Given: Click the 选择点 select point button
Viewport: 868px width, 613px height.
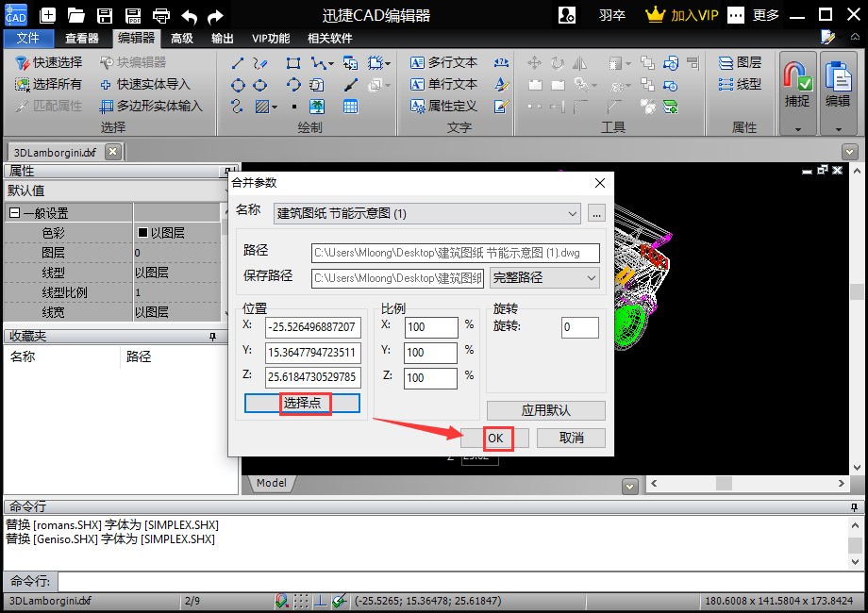Looking at the screenshot, I should click(x=302, y=404).
